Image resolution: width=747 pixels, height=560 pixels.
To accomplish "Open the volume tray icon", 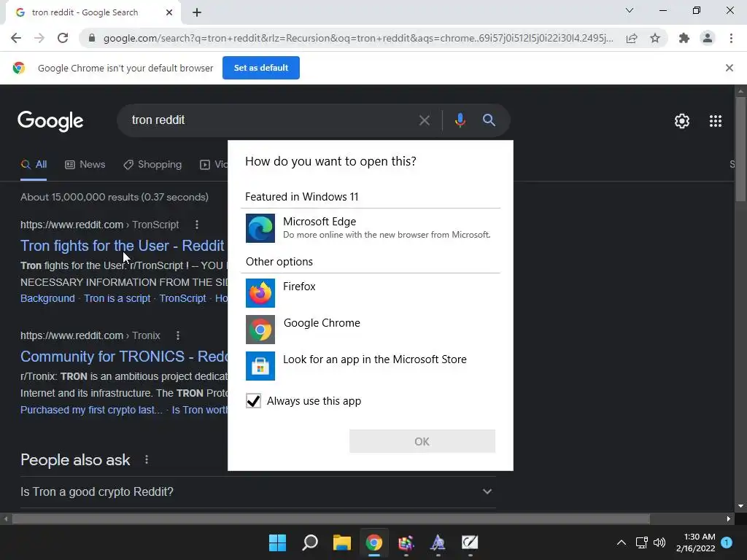I will pos(659,542).
